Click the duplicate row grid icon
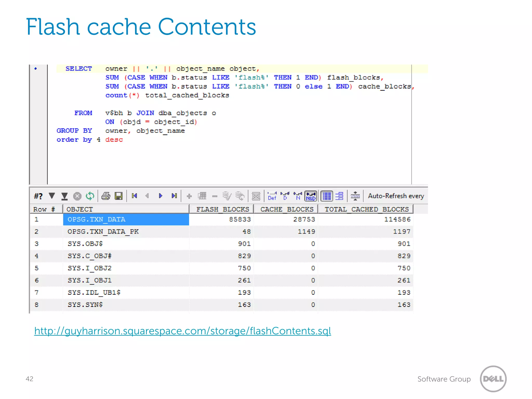 pyautogui.click(x=202, y=196)
